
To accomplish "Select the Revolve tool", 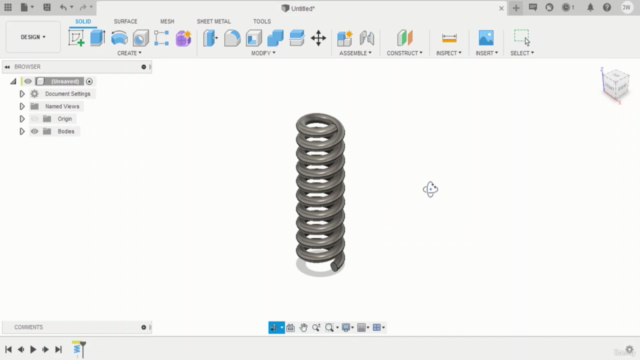I will (119, 38).
